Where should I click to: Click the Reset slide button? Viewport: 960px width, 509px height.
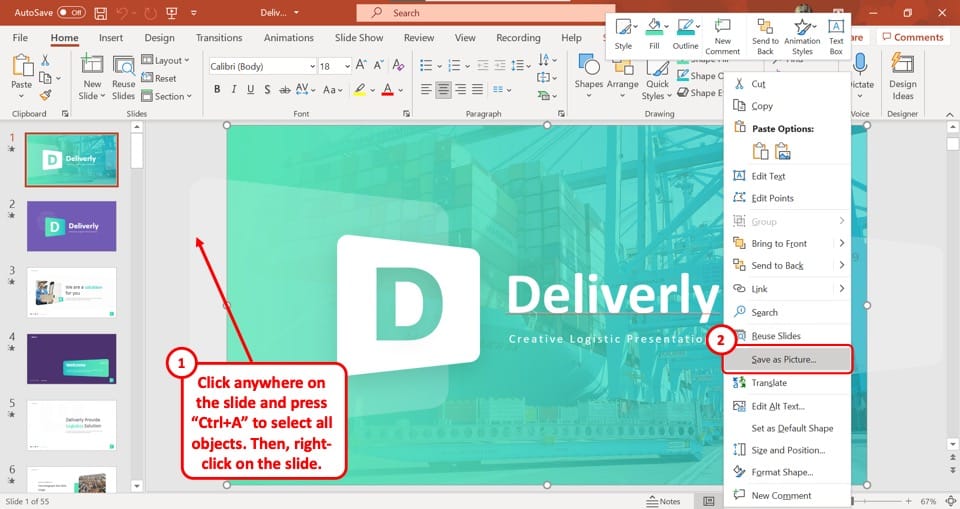[x=159, y=78]
